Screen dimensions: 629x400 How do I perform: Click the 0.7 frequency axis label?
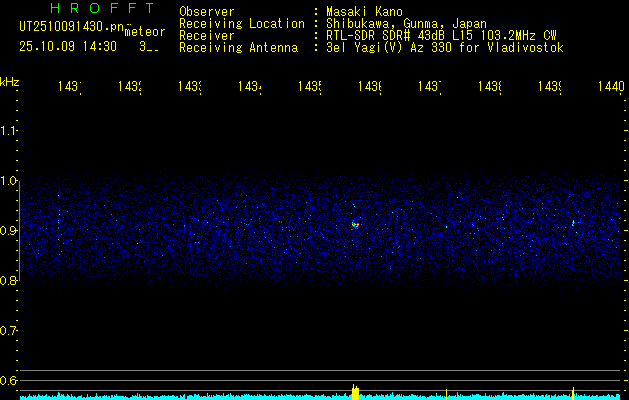tap(8, 331)
